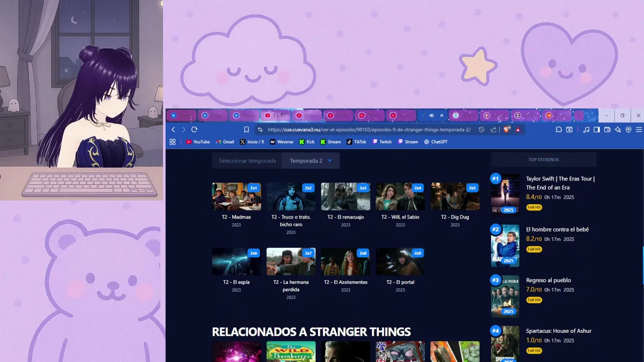
Task: Click T2 - Truco o trato, bicho raro
Action: pyautogui.click(x=291, y=221)
